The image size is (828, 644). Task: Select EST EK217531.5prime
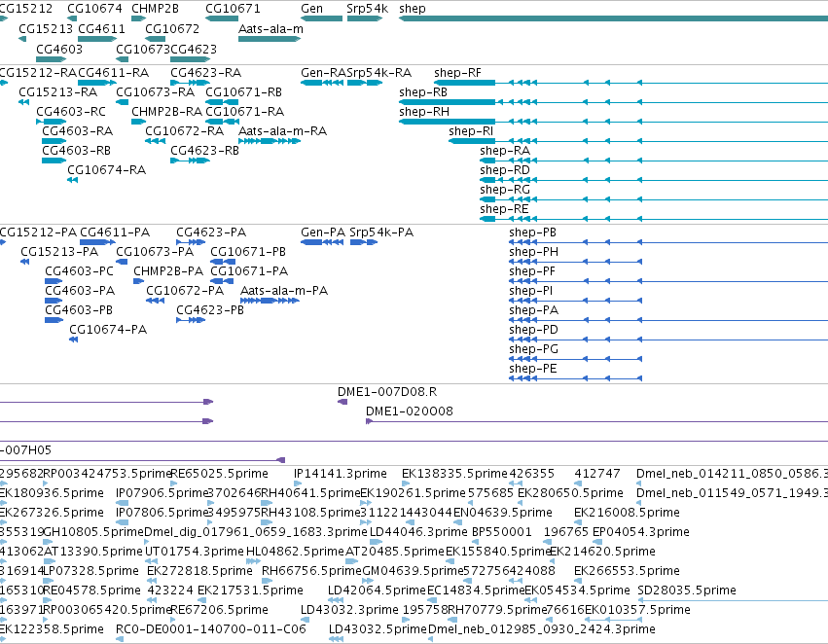[x=250, y=590]
